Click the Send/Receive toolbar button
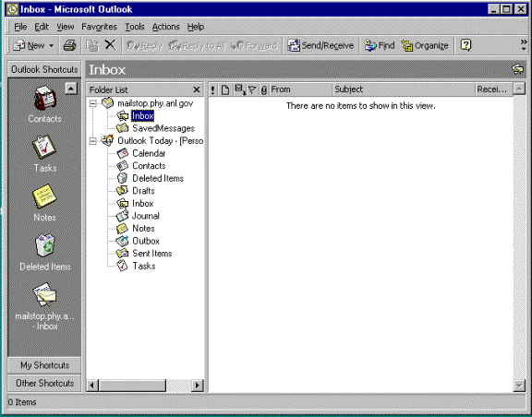This screenshot has width=532, height=417. click(x=320, y=45)
